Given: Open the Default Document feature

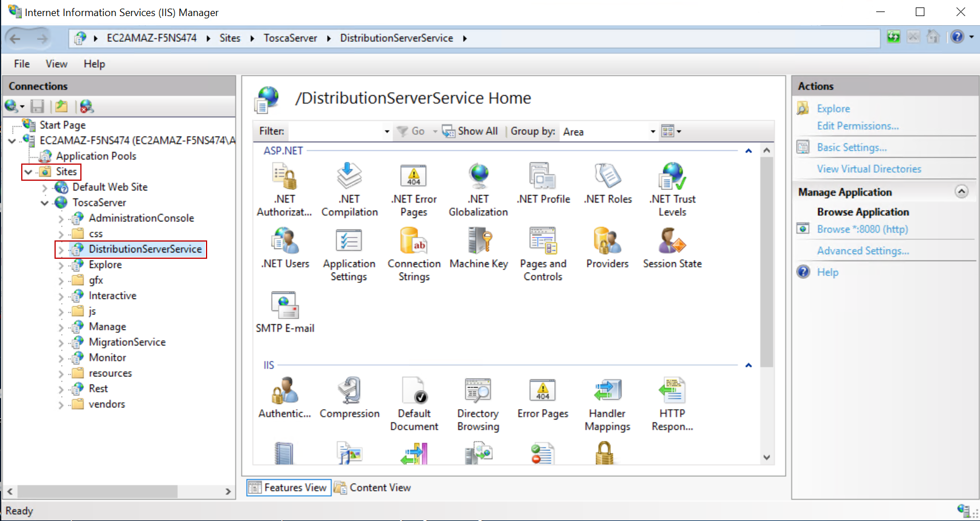Looking at the screenshot, I should 414,405.
